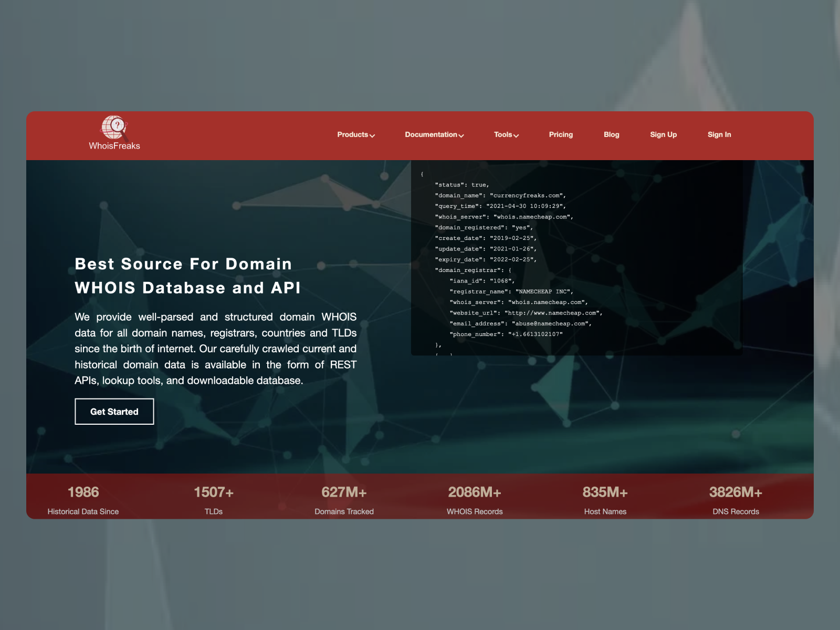Open the Tools dropdown chevron
The width and height of the screenshot is (840, 630).
click(x=517, y=135)
